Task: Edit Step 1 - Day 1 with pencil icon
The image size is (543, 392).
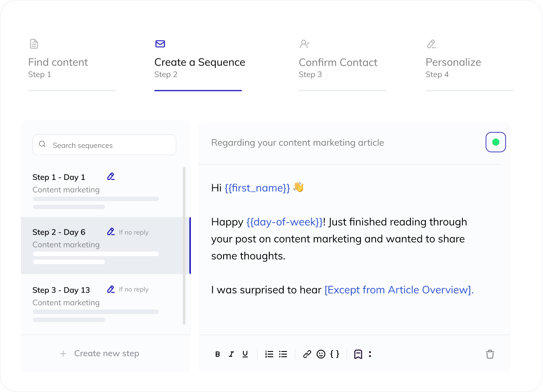Action: tap(111, 176)
